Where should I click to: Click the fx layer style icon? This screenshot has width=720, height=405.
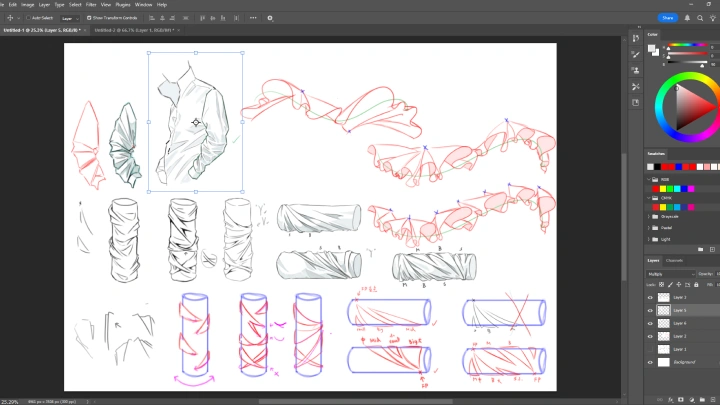(670, 400)
